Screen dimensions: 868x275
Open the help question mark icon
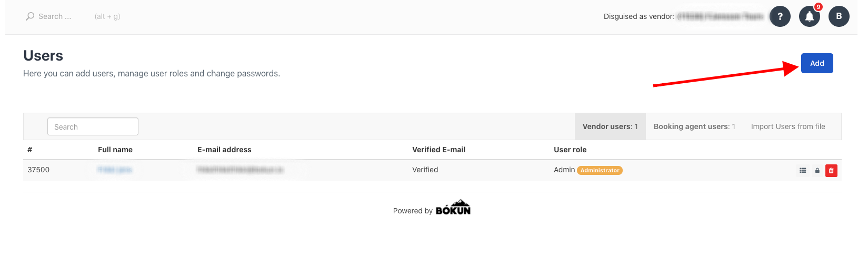pyautogui.click(x=780, y=16)
